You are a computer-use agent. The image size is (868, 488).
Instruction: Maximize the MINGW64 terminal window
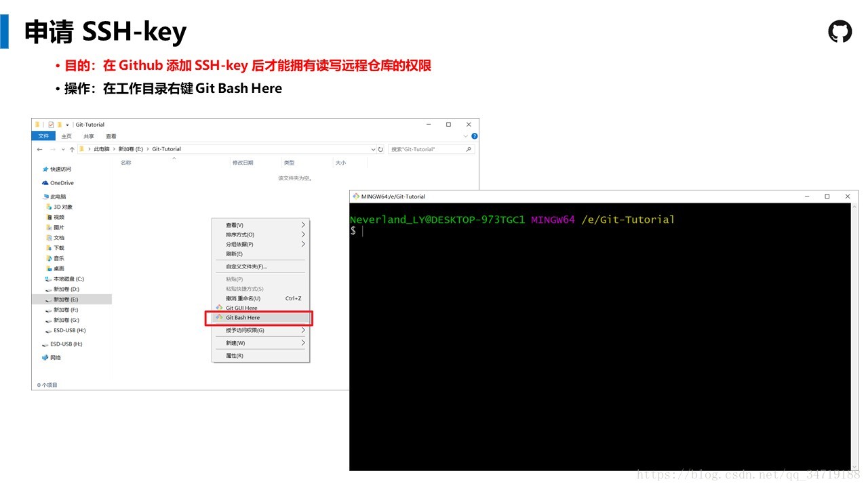(x=827, y=197)
